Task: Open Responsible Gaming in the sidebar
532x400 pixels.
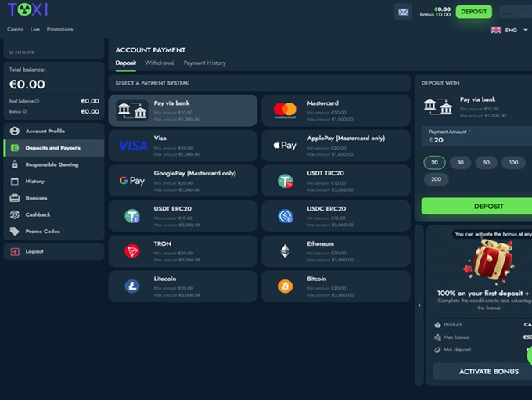Action: point(52,164)
